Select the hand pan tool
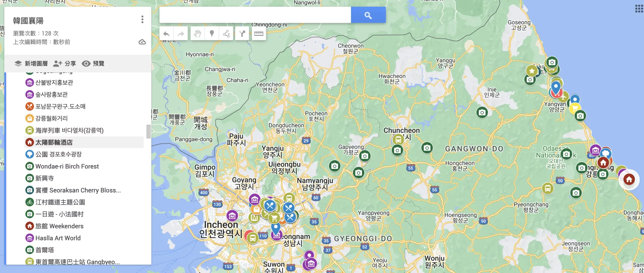Viewport: 644px width, 273px height. (x=197, y=34)
